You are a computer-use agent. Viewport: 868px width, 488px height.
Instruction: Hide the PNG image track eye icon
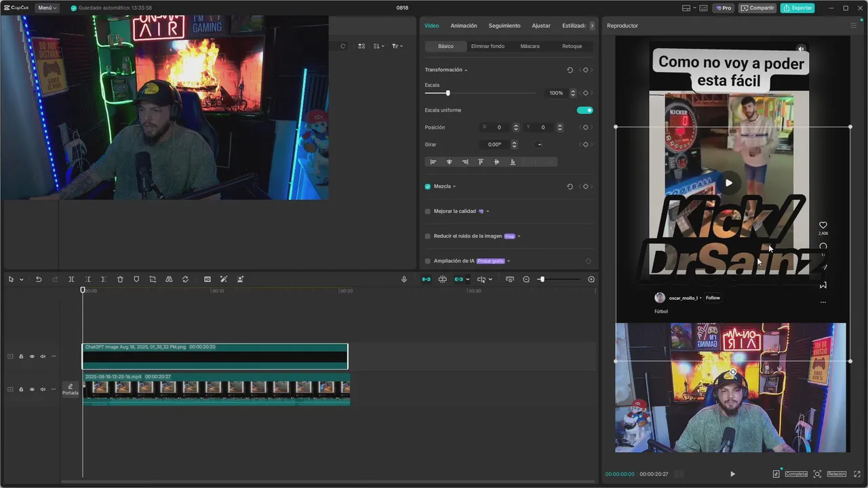(x=32, y=357)
